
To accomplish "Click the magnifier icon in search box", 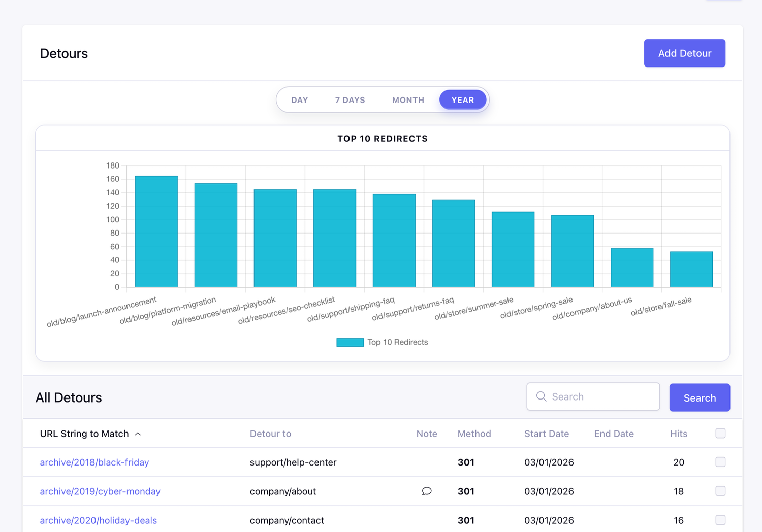I will coord(541,396).
